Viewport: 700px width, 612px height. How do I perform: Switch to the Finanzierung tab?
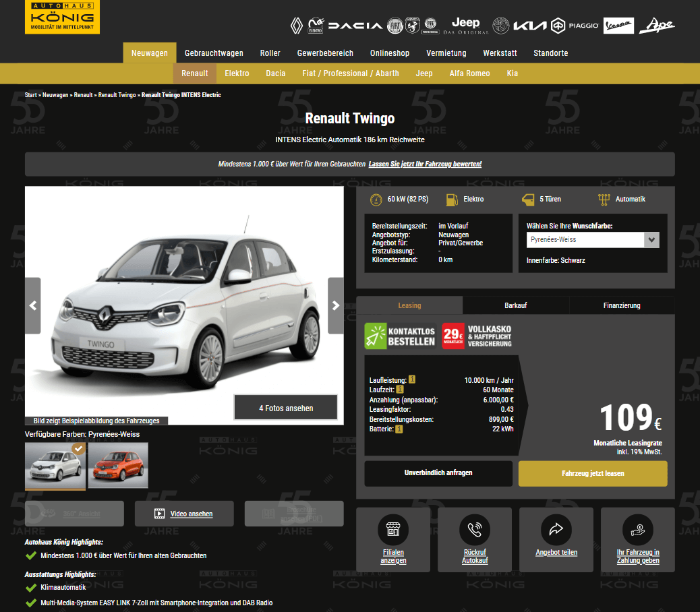tap(622, 305)
